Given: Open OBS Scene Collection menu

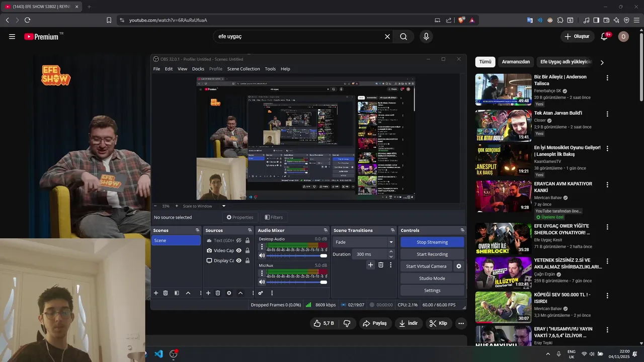Looking at the screenshot, I should click(x=244, y=69).
